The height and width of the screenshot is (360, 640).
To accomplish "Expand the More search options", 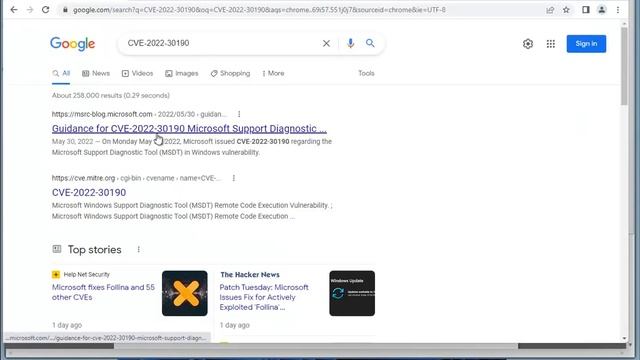I will coord(273,73).
